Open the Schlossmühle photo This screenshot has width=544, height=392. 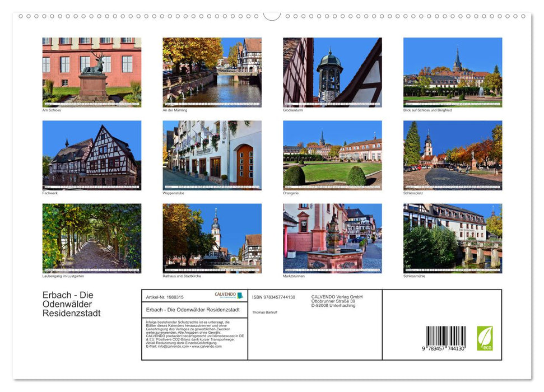click(x=452, y=239)
